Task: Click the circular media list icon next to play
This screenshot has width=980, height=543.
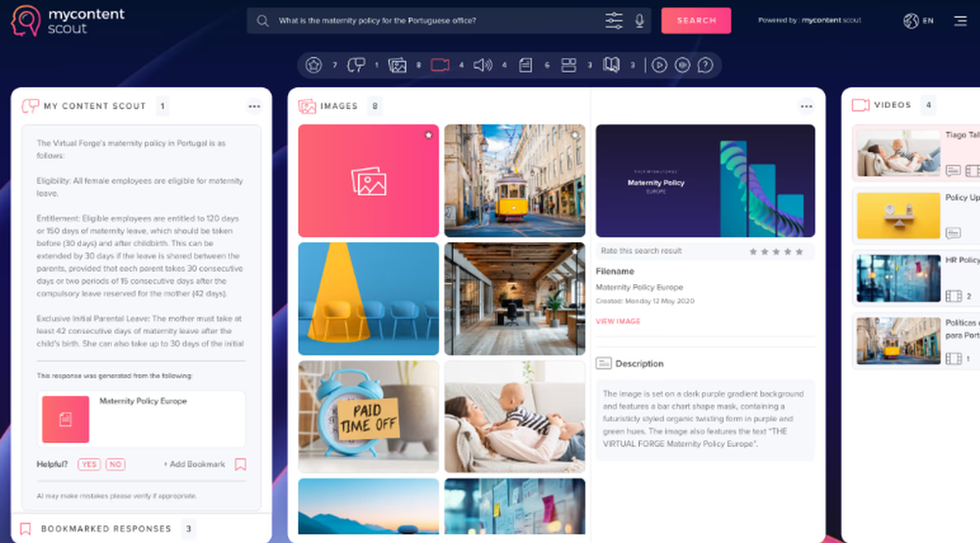Action: pos(682,65)
